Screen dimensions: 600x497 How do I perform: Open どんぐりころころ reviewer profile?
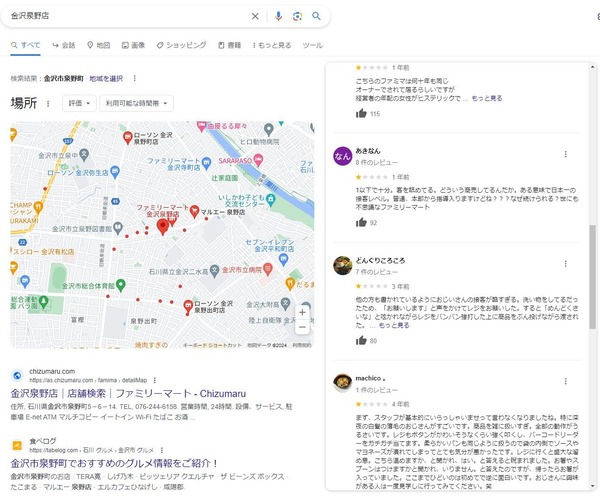click(x=380, y=261)
